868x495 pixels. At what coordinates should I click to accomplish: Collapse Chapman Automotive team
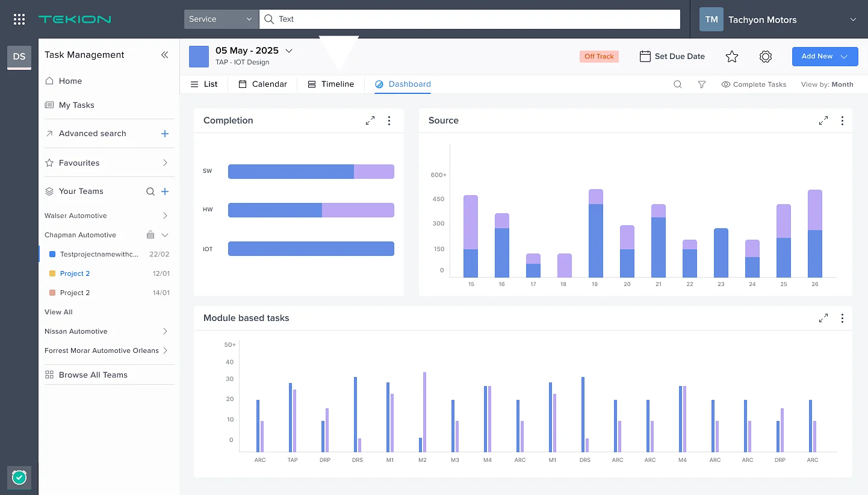[165, 235]
